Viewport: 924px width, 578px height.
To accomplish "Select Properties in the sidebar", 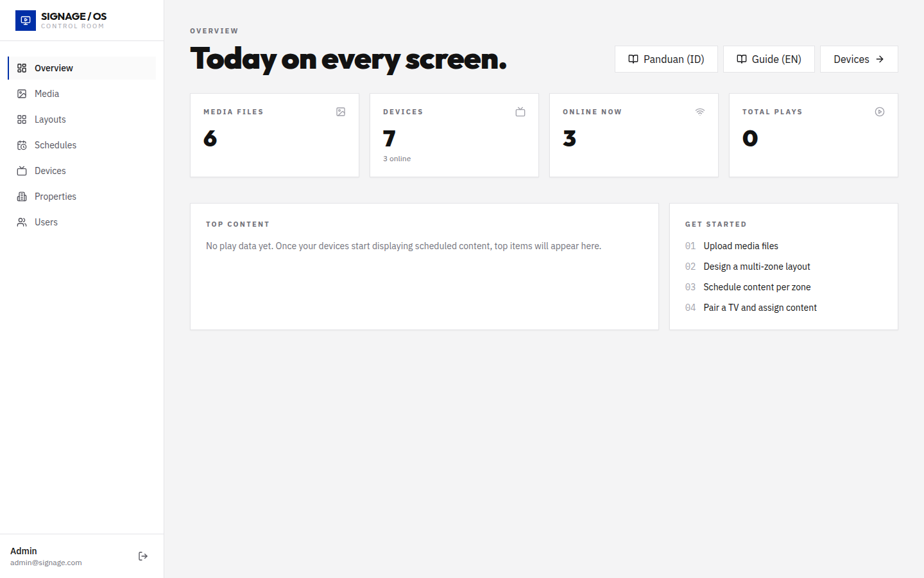I will tap(81, 197).
